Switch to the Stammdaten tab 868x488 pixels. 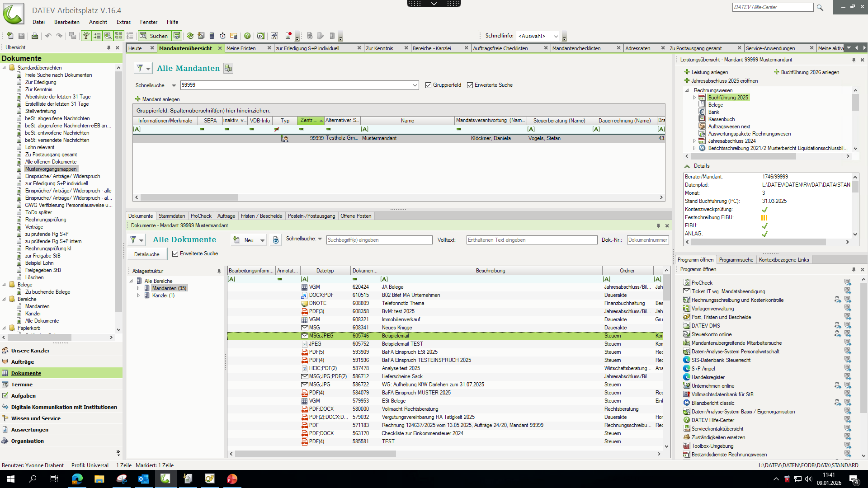pos(172,216)
